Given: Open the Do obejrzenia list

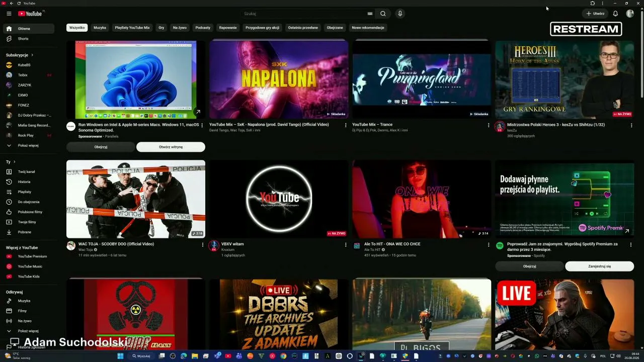Looking at the screenshot, I should click(29, 202).
